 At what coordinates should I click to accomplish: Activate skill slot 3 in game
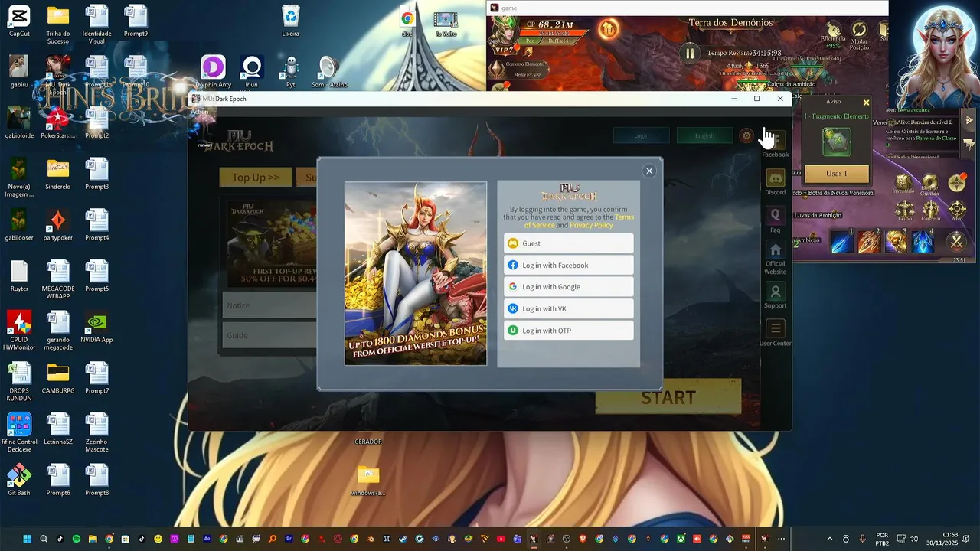point(897,242)
